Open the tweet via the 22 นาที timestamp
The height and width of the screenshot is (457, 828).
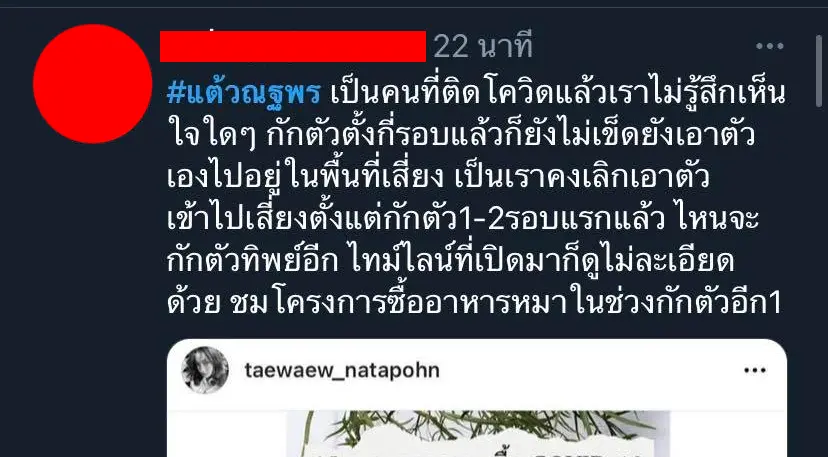tap(483, 46)
